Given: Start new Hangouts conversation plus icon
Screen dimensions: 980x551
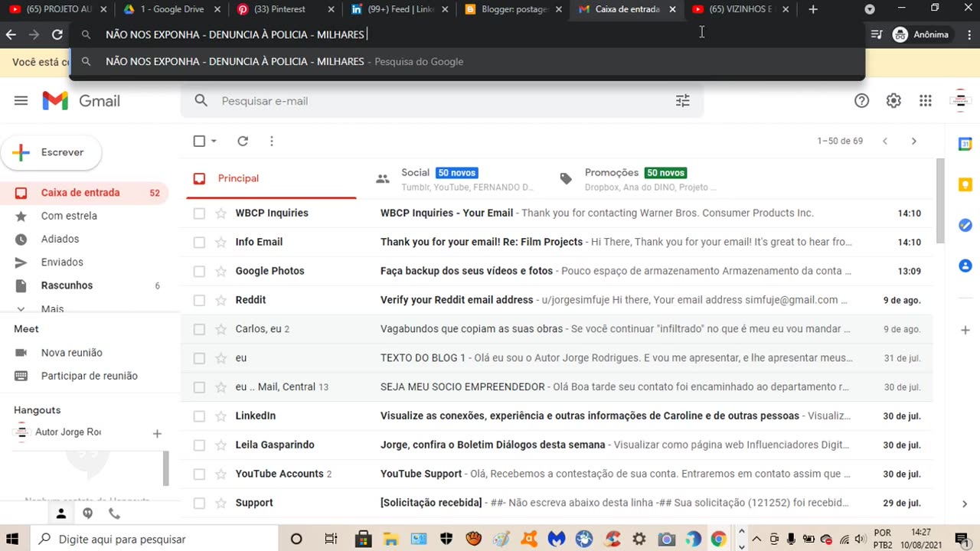Looking at the screenshot, I should [157, 434].
